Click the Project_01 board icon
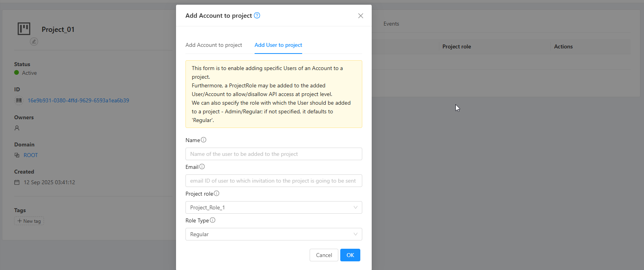The width and height of the screenshot is (644, 270). point(24,29)
